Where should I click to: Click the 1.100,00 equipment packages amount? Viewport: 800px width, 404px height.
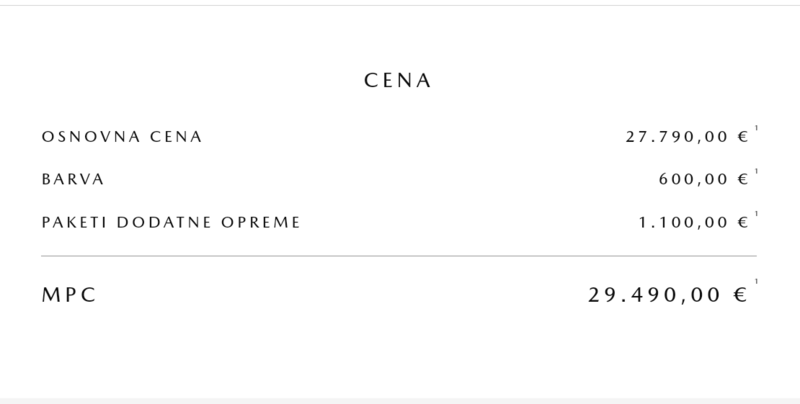[685, 222]
